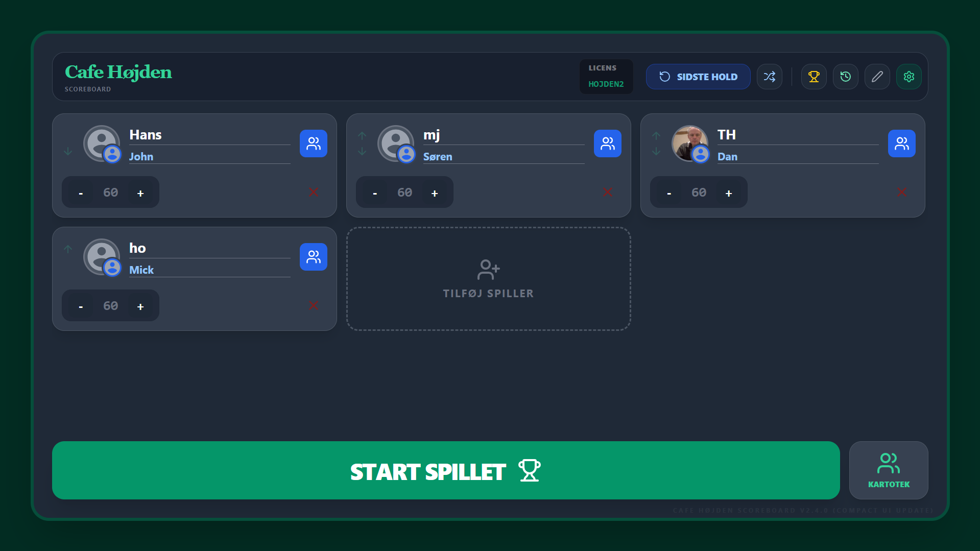The width and height of the screenshot is (980, 551).
Task: Click the Start Spillet button
Action: tap(446, 470)
